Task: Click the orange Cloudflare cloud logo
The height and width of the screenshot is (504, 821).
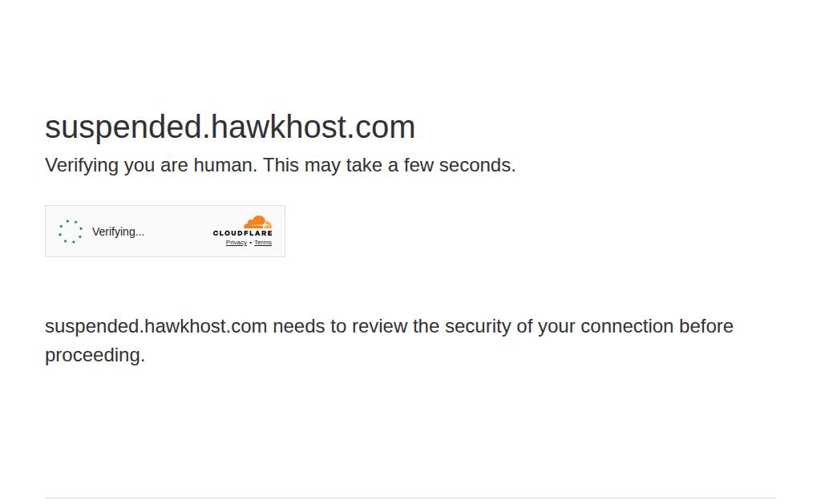Action: [257, 222]
